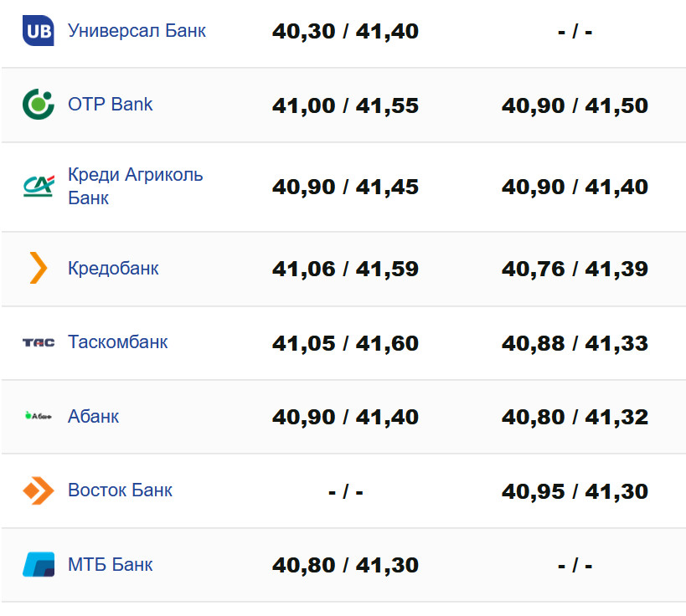This screenshot has width=686, height=616.
Task: Open the Универсал Банк link
Action: (x=137, y=31)
